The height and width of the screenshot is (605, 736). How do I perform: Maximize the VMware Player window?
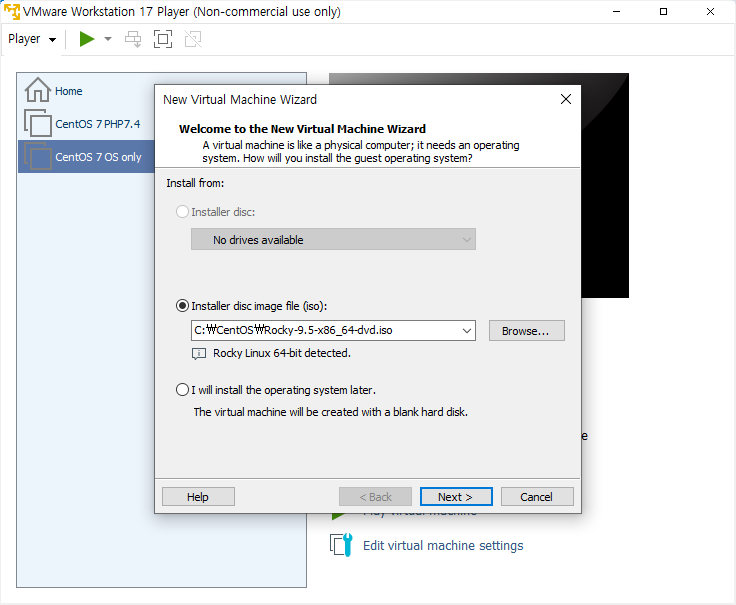(x=663, y=11)
